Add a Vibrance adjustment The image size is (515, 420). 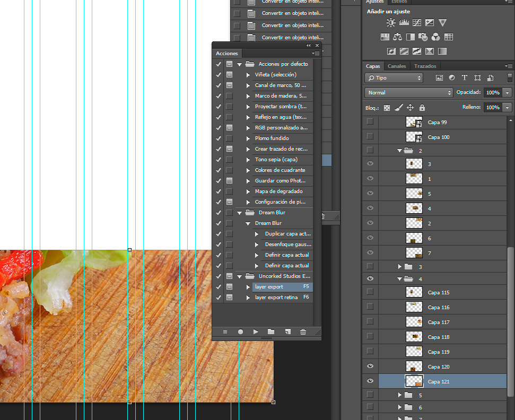pyautogui.click(x=442, y=23)
